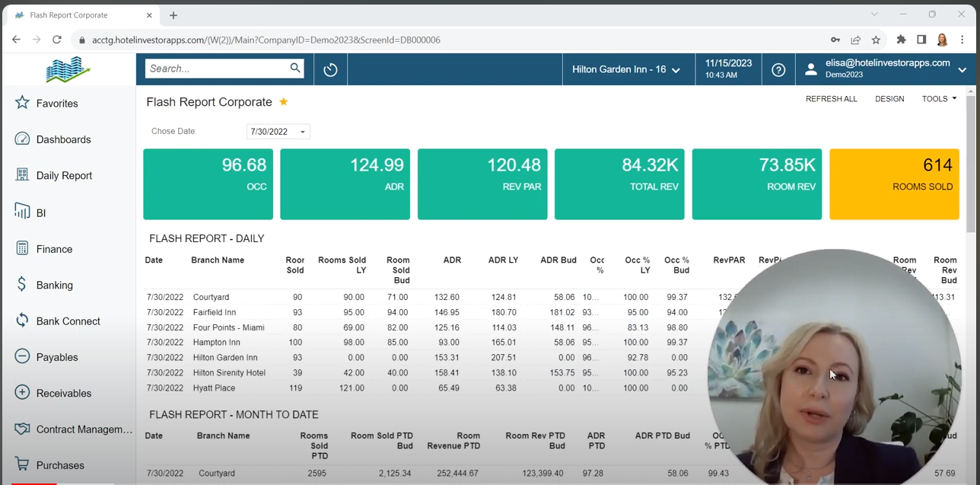The width and height of the screenshot is (980, 485).
Task: Bookmark this page with the star icon
Action: [x=876, y=40]
